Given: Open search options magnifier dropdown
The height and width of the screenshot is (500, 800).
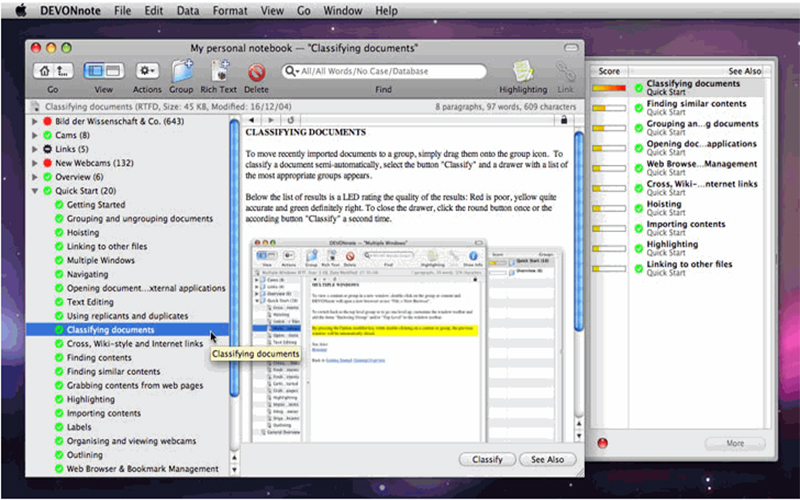Looking at the screenshot, I should (x=291, y=71).
